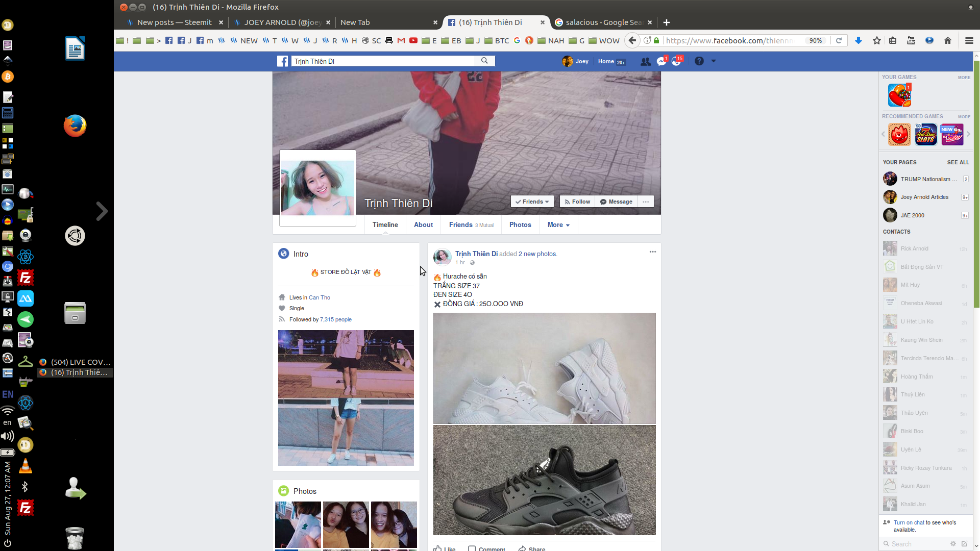Turn on chat link in sidebar
Viewport: 980px width, 551px height.
909,522
